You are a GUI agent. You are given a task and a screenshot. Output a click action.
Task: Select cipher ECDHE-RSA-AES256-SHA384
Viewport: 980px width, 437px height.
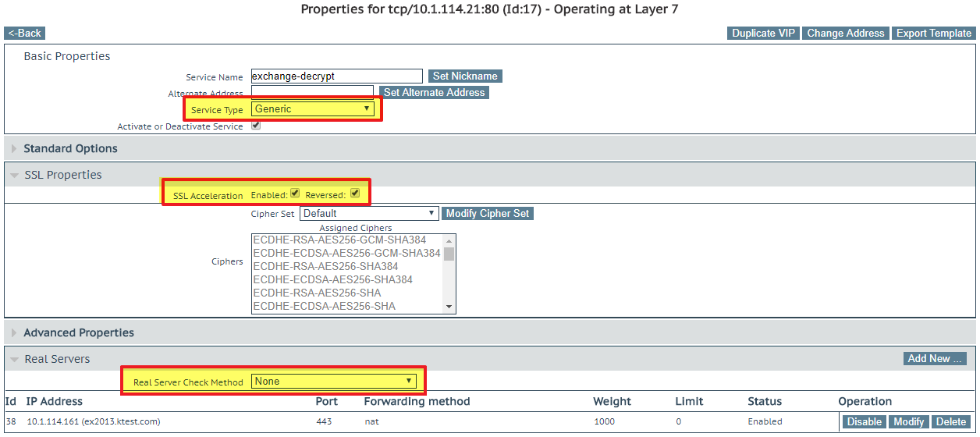[x=325, y=267]
